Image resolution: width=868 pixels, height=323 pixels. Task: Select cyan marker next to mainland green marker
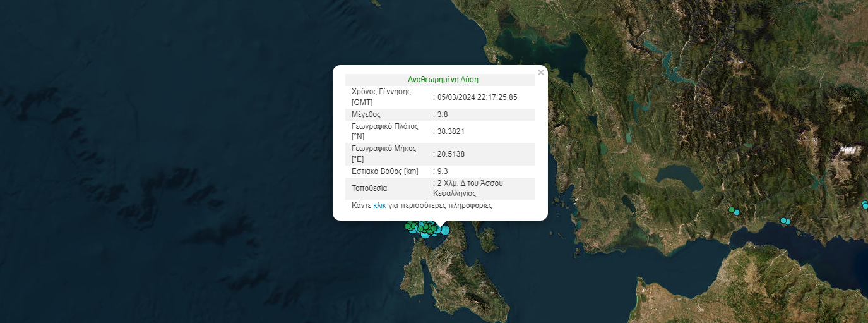click(737, 212)
